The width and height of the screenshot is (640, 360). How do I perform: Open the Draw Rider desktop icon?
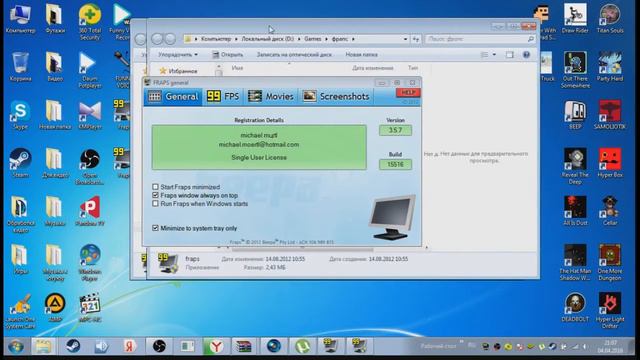tap(575, 19)
